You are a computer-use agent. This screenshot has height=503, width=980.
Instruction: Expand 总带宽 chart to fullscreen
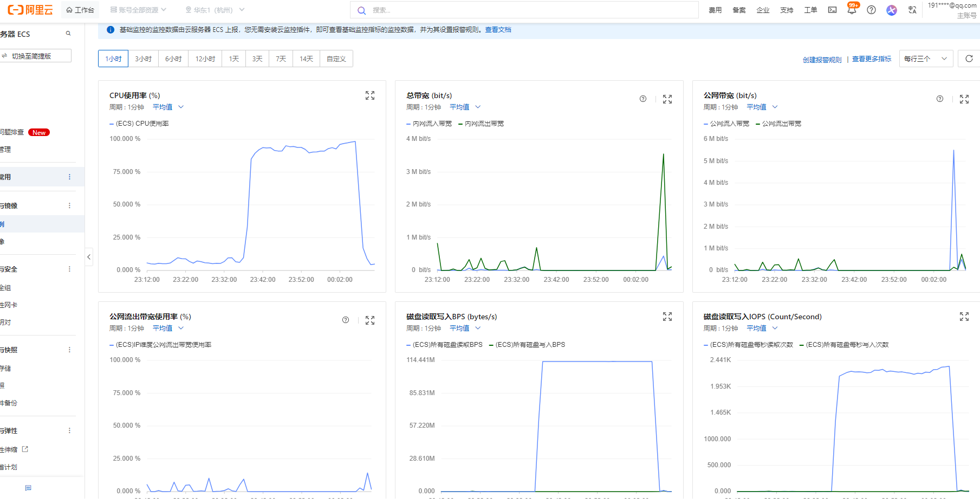pyautogui.click(x=667, y=99)
